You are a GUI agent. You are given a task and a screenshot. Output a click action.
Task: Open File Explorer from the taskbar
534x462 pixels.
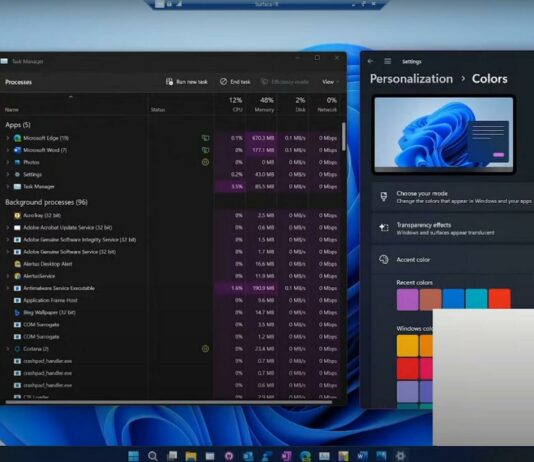pyautogui.click(x=191, y=456)
